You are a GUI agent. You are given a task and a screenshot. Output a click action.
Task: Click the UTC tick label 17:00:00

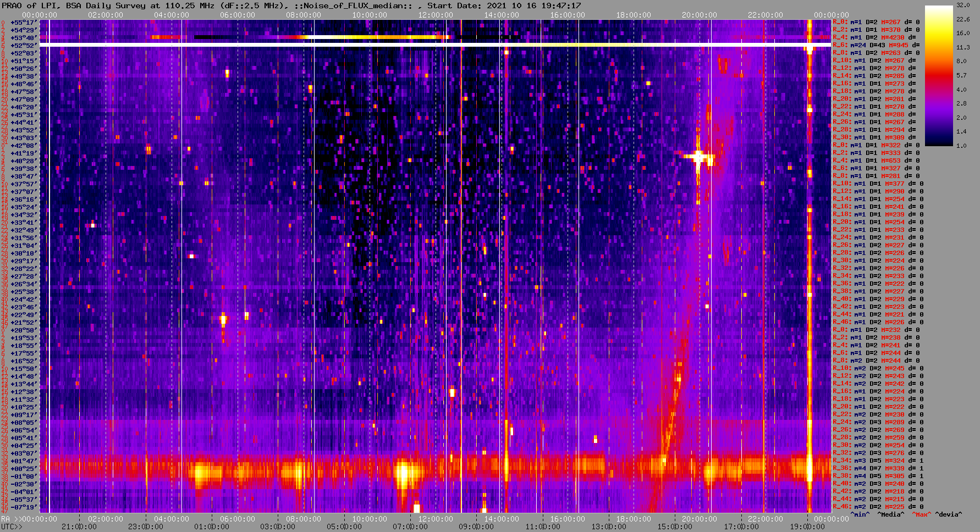[741, 527]
